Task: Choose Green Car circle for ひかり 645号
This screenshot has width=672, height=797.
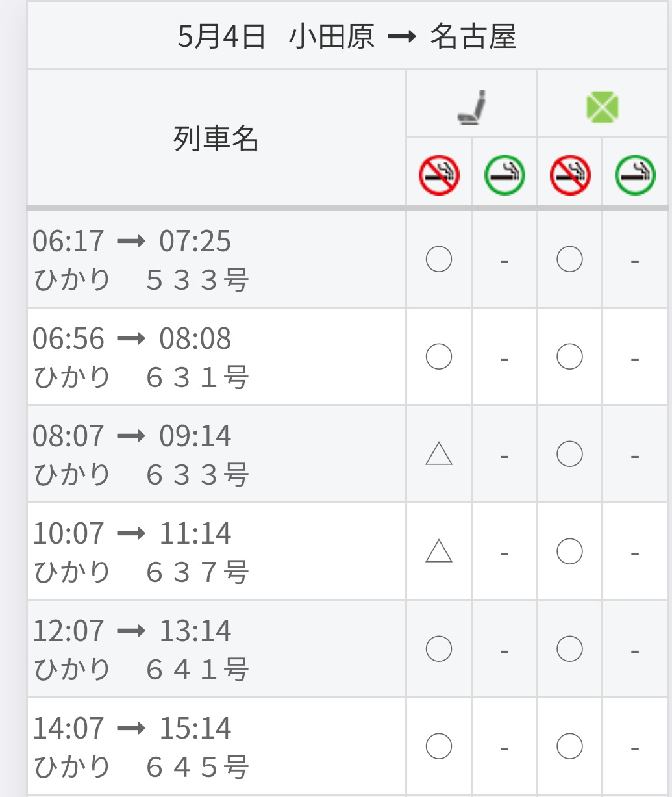Action: click(569, 746)
